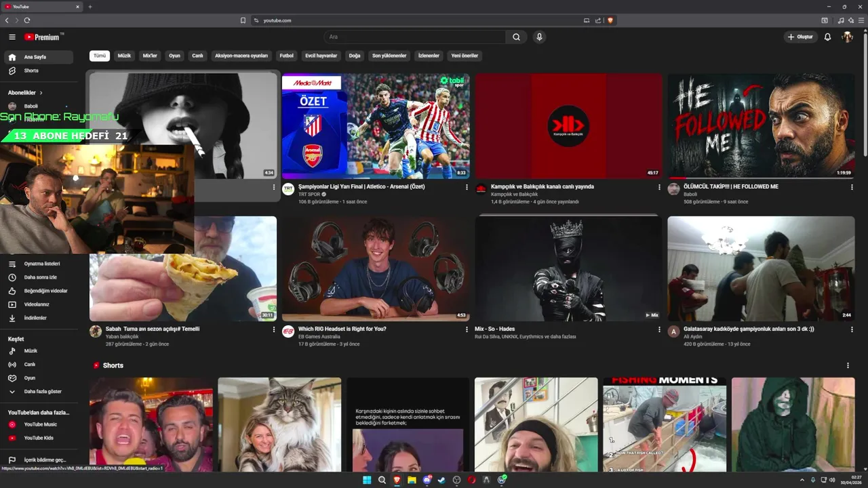Open Which RIG Headset video title
This screenshot has width=868, height=488.
342,329
